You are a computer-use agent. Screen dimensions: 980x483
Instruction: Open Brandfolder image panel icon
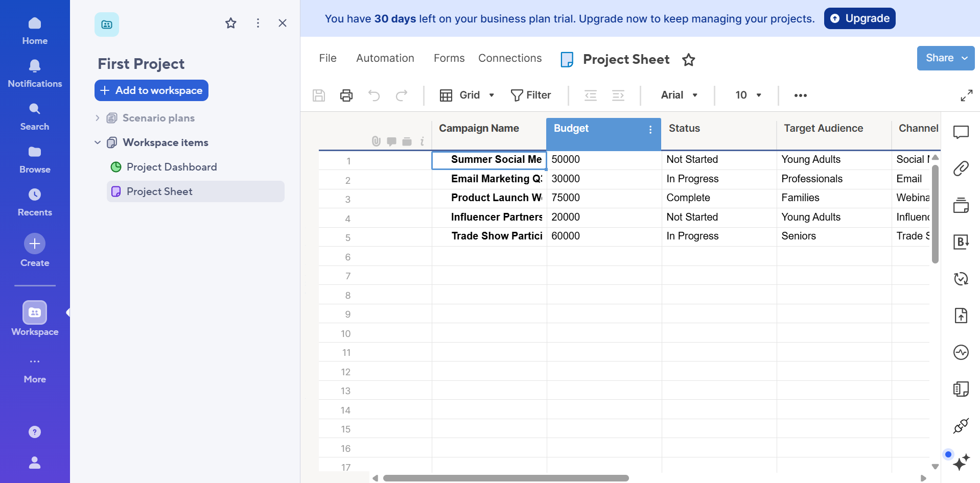pos(961,242)
